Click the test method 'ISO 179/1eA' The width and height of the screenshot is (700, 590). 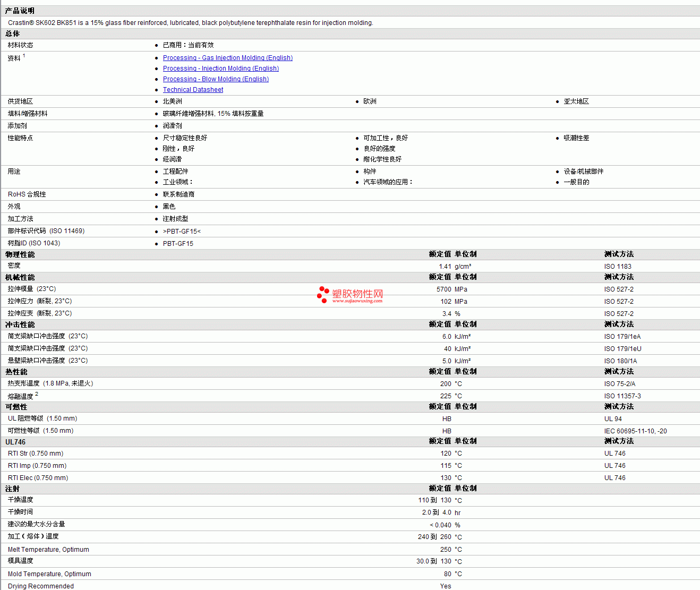622,337
